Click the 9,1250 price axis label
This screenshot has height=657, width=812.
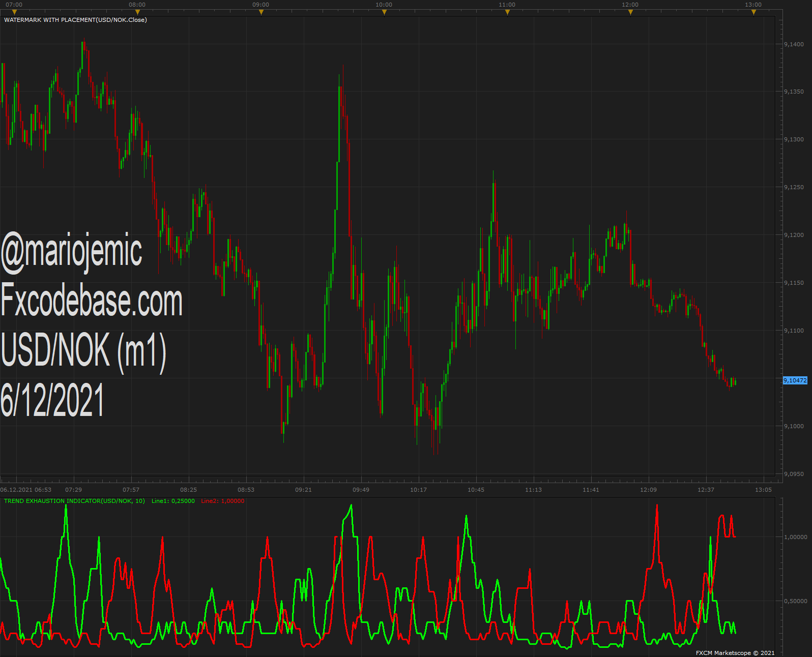pos(794,187)
